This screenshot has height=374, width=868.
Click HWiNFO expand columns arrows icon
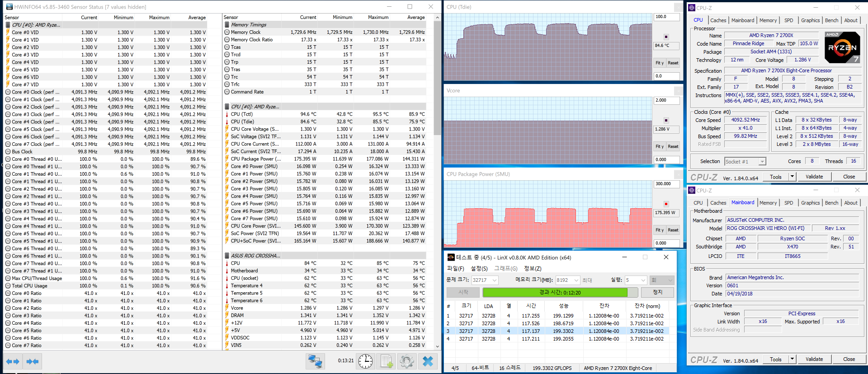13,361
